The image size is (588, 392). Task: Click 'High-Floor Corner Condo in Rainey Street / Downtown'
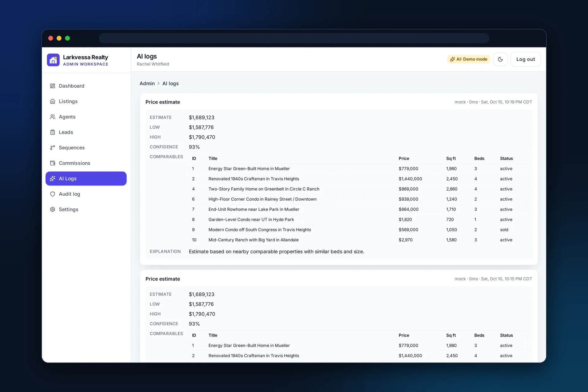262,199
